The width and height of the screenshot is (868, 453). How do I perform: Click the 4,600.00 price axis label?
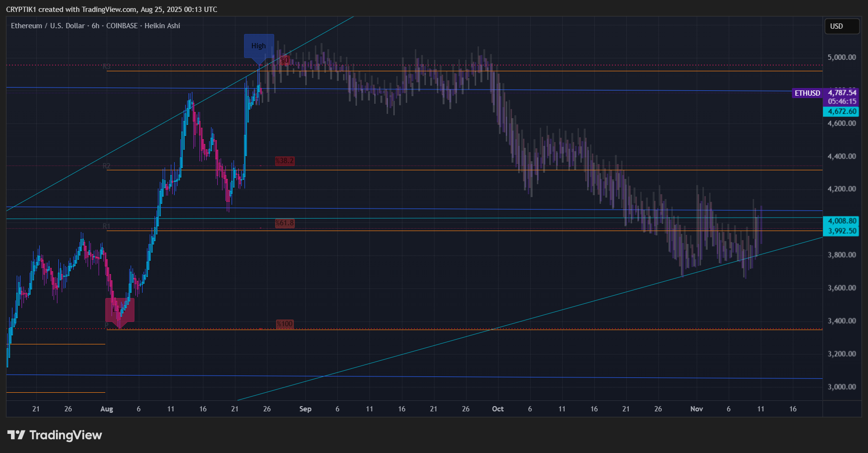pyautogui.click(x=842, y=123)
